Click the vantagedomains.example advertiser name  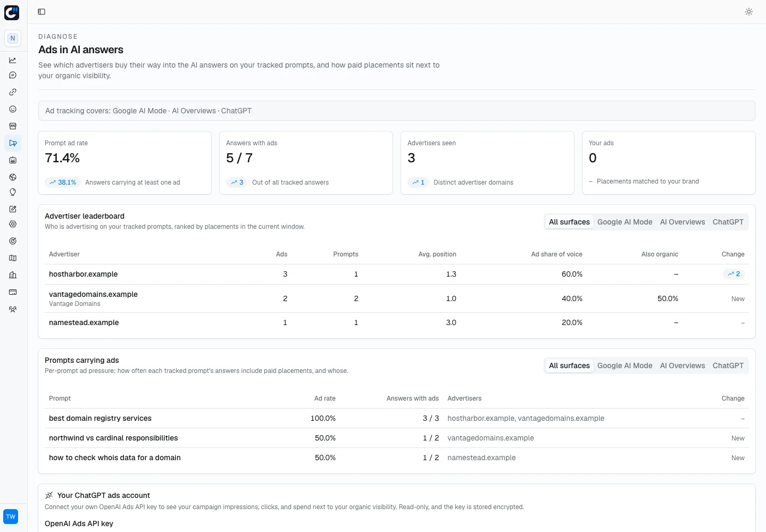93,294
